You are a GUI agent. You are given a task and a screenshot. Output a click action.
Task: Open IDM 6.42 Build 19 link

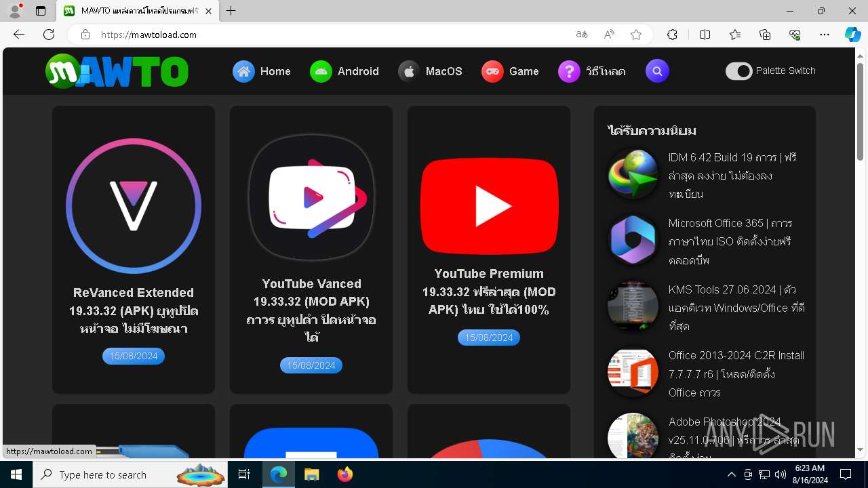click(x=732, y=176)
